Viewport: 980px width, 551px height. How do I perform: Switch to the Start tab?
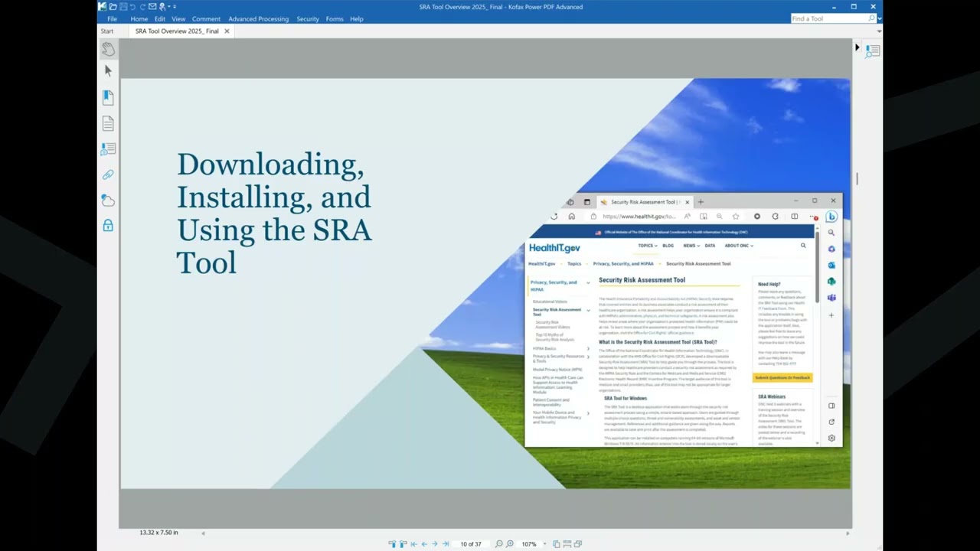point(107,31)
